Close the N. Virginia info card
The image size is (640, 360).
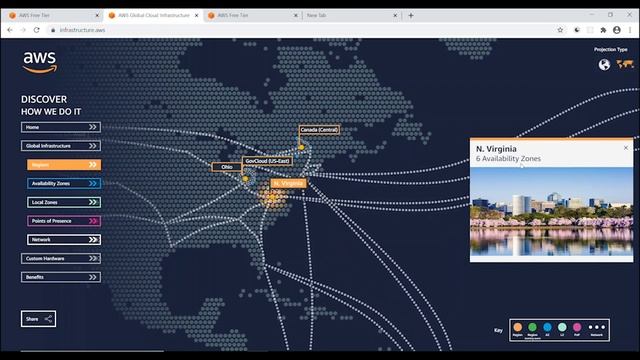[626, 148]
